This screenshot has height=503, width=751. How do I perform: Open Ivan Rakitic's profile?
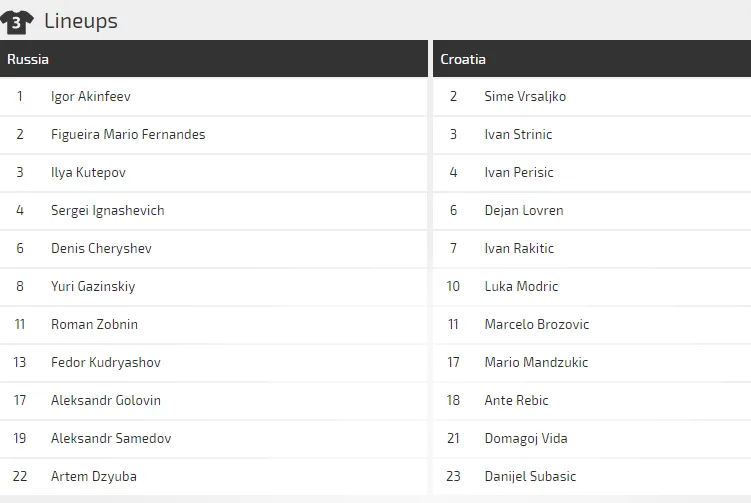point(518,249)
